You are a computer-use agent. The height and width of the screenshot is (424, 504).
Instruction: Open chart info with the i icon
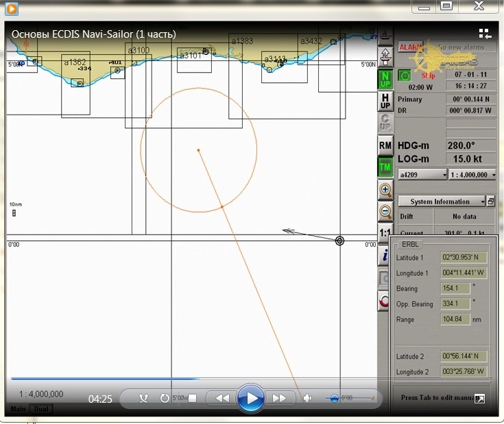pyautogui.click(x=384, y=257)
